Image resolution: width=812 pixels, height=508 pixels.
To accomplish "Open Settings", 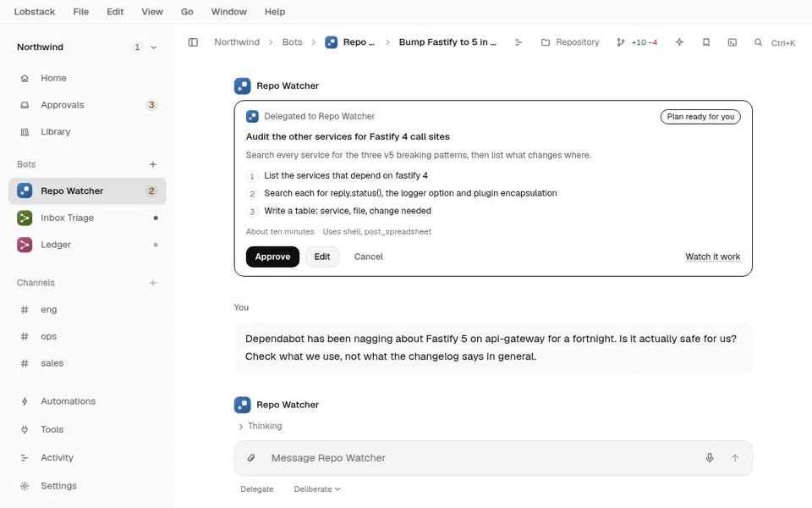I will coord(87,486).
